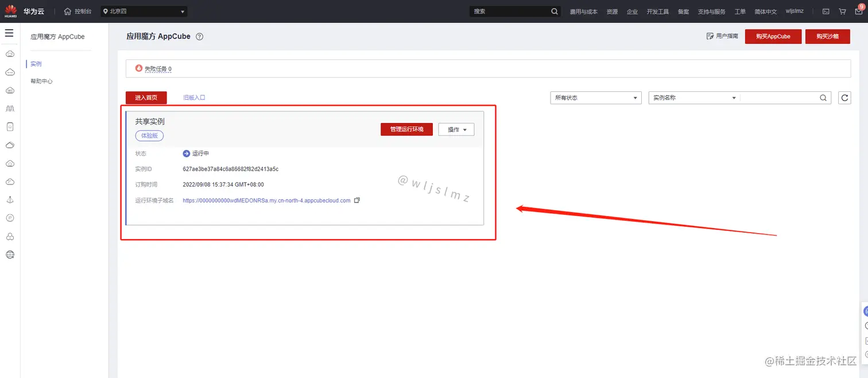Focus the instance name search input
This screenshot has height=378, width=868.
pos(780,98)
